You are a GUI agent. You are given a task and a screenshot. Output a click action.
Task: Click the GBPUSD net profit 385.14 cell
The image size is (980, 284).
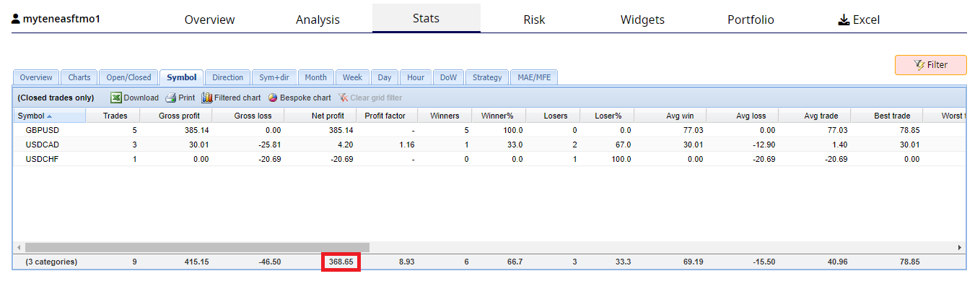click(x=341, y=130)
